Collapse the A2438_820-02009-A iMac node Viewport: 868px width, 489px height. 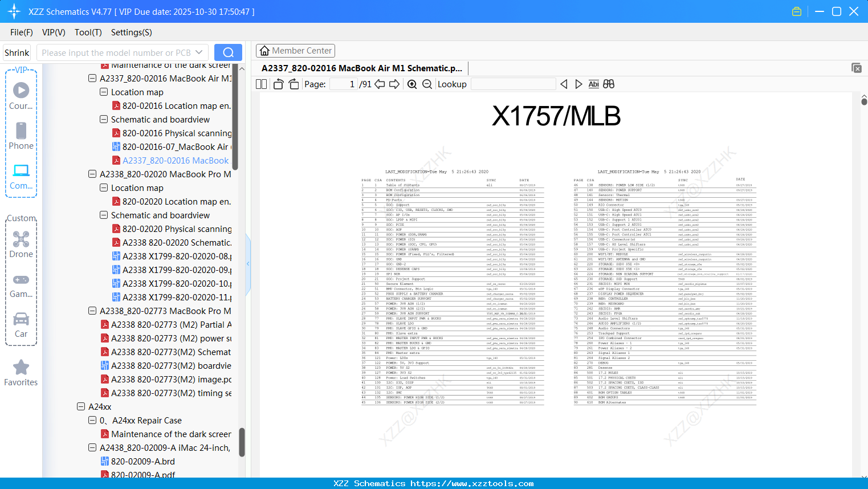[92, 448]
